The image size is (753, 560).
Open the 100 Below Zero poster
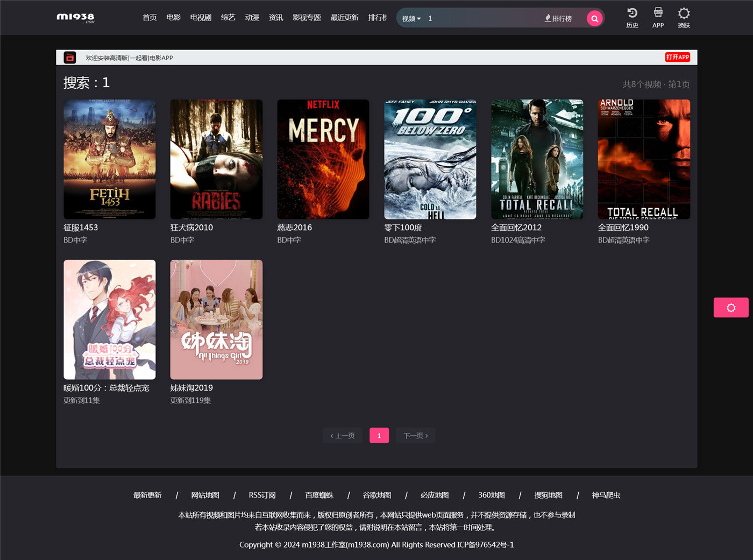point(430,159)
